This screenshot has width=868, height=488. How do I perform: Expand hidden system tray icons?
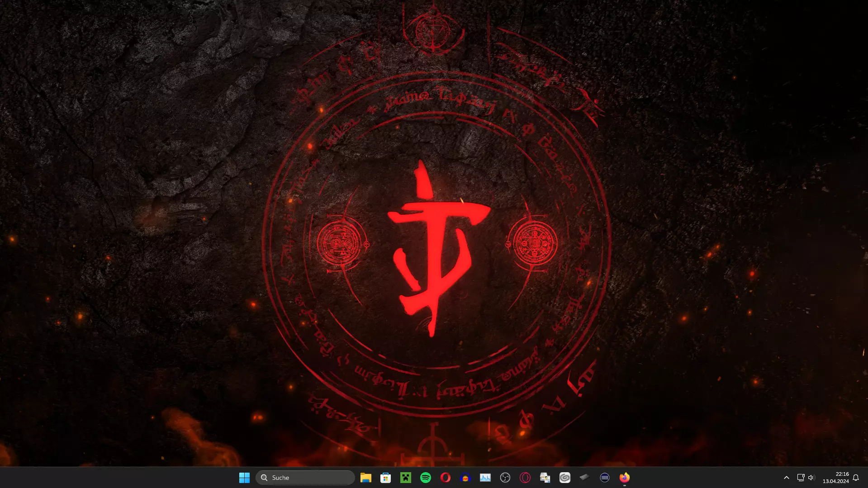pyautogui.click(x=787, y=478)
